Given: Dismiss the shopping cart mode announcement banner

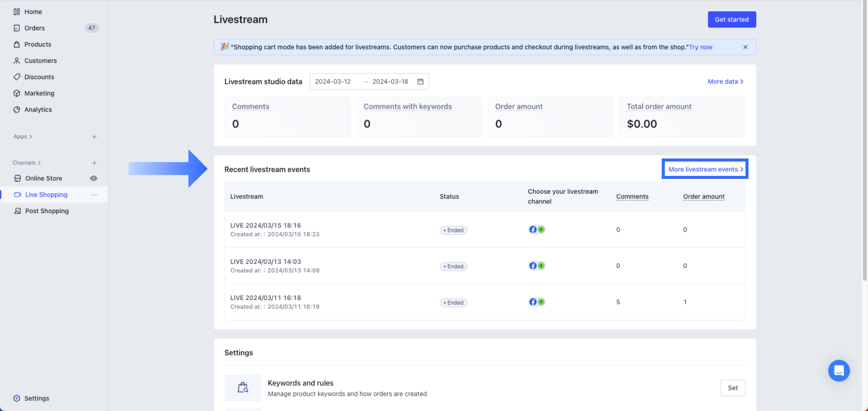Looking at the screenshot, I should point(745,47).
